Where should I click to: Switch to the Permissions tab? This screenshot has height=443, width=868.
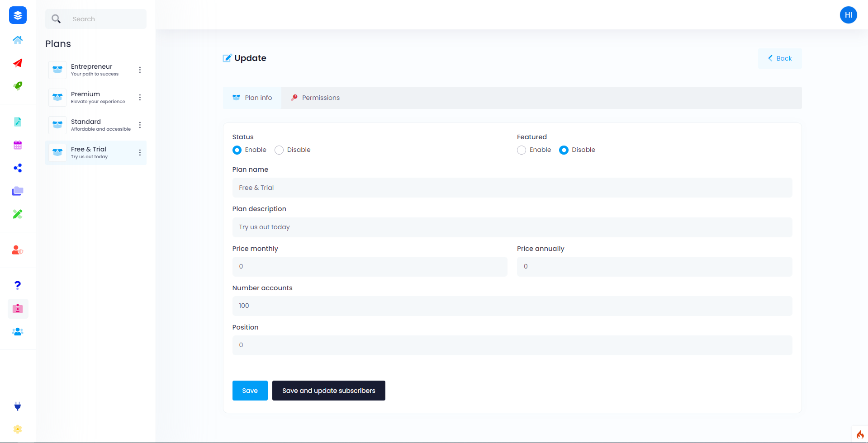point(315,98)
